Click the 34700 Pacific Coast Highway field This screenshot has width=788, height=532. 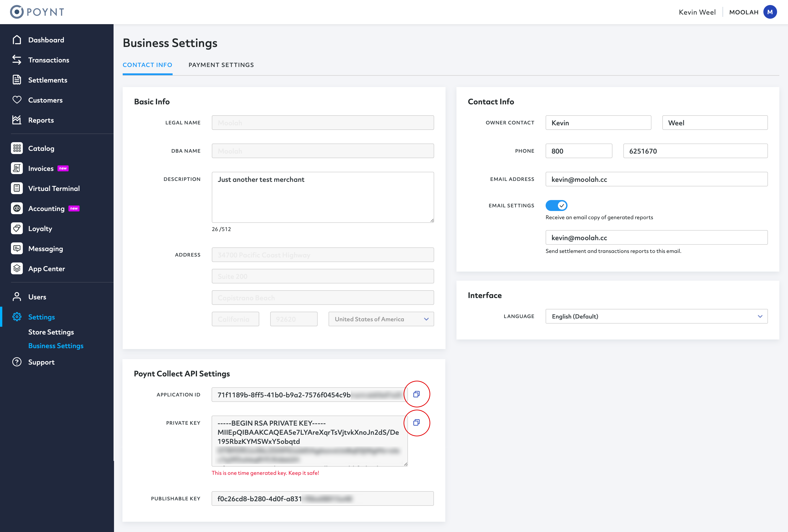(x=323, y=255)
